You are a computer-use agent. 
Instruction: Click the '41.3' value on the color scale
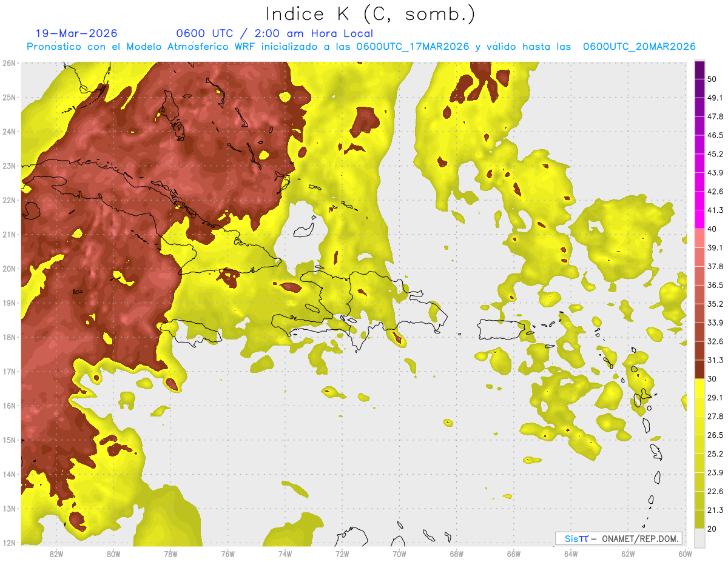click(x=715, y=210)
